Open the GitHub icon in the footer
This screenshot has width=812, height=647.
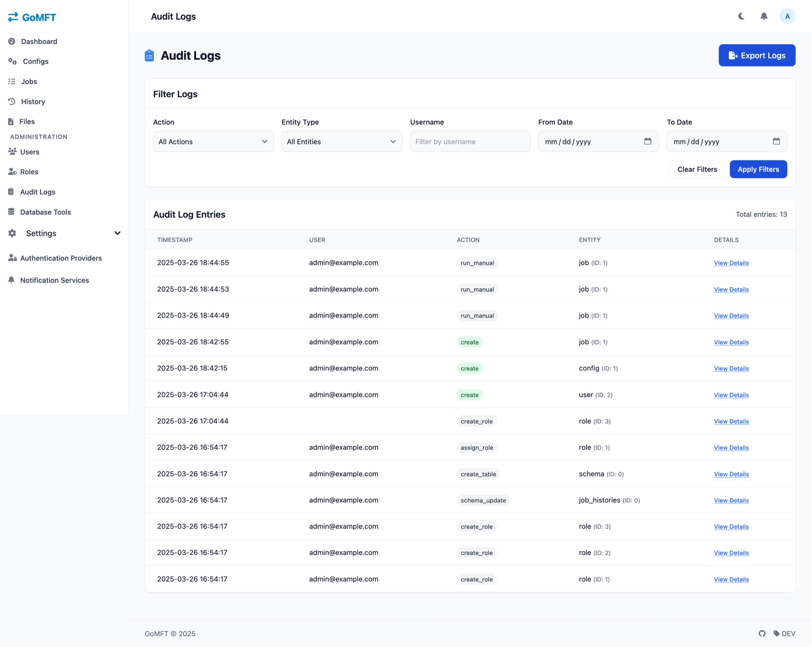[762, 633]
